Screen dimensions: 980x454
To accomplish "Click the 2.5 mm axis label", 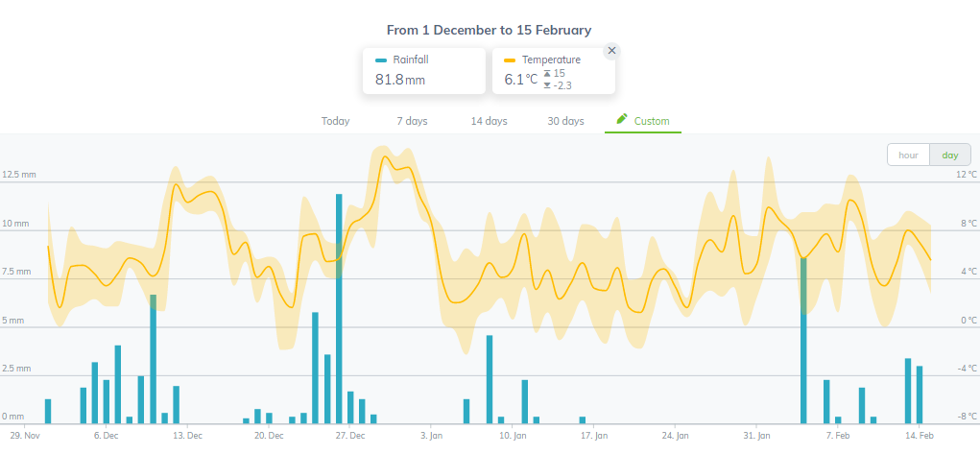I will 16,369.
